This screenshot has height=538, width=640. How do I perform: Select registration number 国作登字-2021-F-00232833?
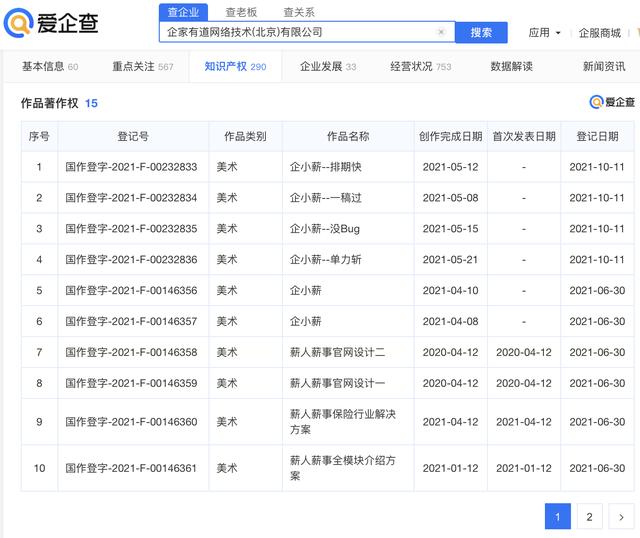click(131, 167)
